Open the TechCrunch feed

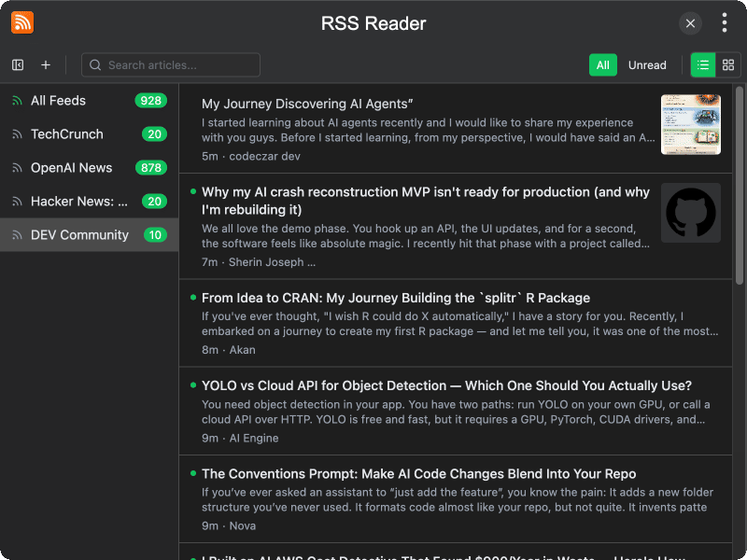coord(66,134)
